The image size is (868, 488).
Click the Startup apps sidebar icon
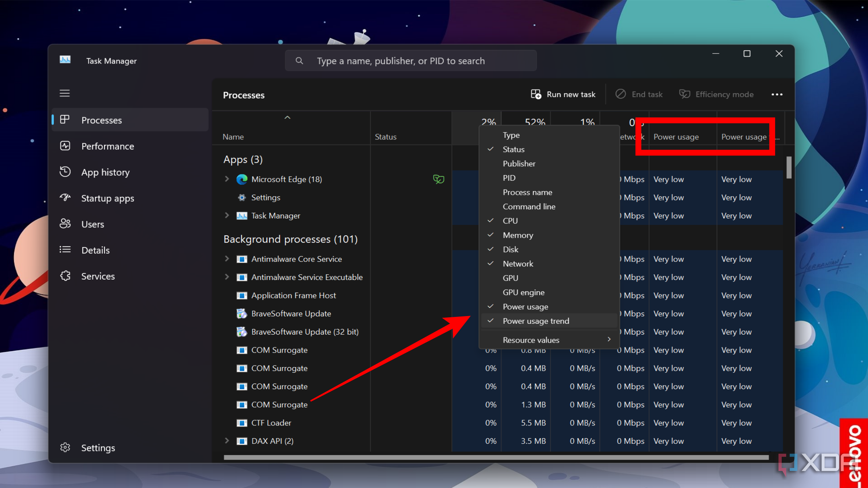coord(65,197)
